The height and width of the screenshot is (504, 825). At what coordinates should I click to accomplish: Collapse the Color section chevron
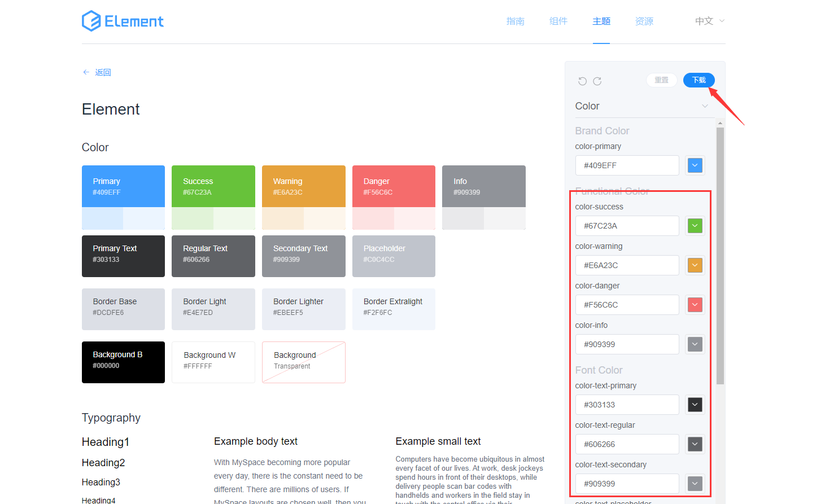pos(705,106)
